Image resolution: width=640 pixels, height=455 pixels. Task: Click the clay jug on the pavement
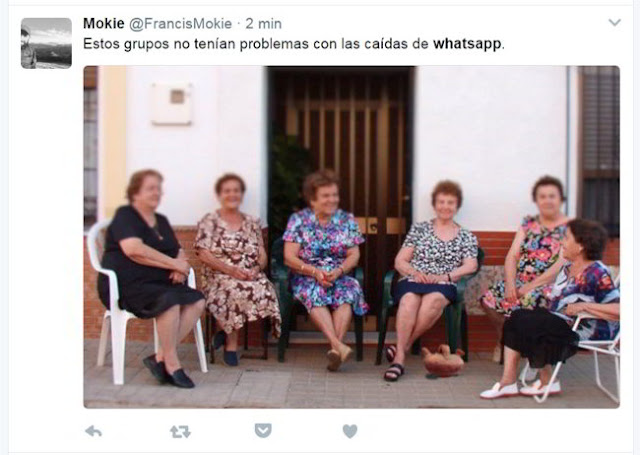(443, 360)
